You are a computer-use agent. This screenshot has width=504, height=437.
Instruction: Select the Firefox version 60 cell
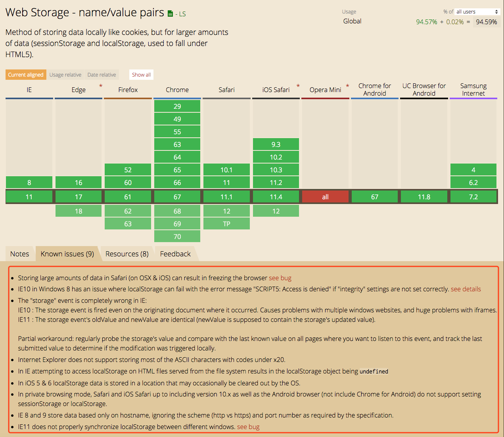coord(128,183)
